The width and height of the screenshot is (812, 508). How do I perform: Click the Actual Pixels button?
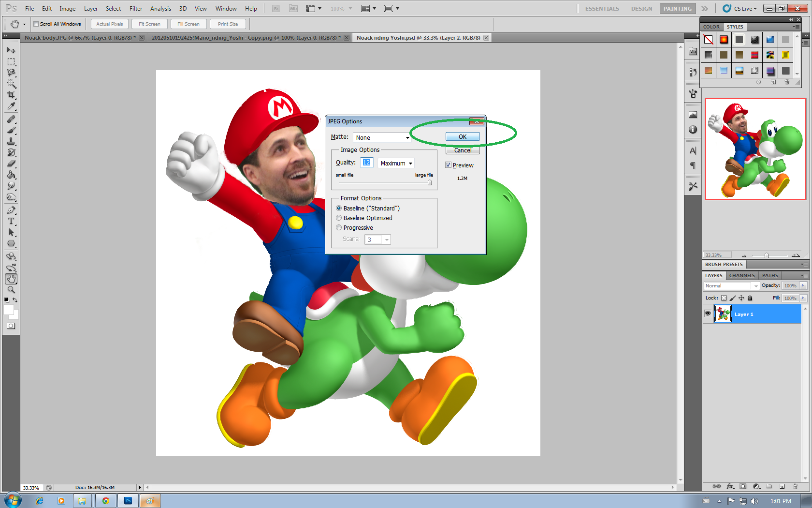[110, 24]
